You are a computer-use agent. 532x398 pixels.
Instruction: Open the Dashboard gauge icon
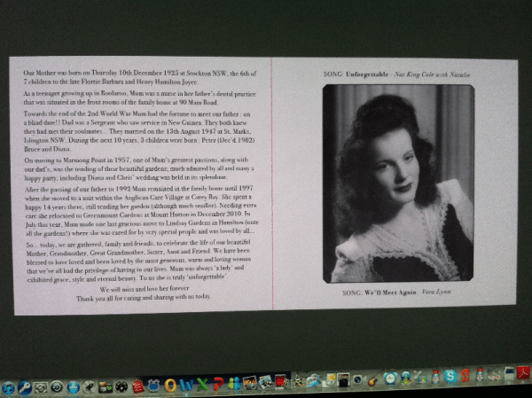(121, 386)
